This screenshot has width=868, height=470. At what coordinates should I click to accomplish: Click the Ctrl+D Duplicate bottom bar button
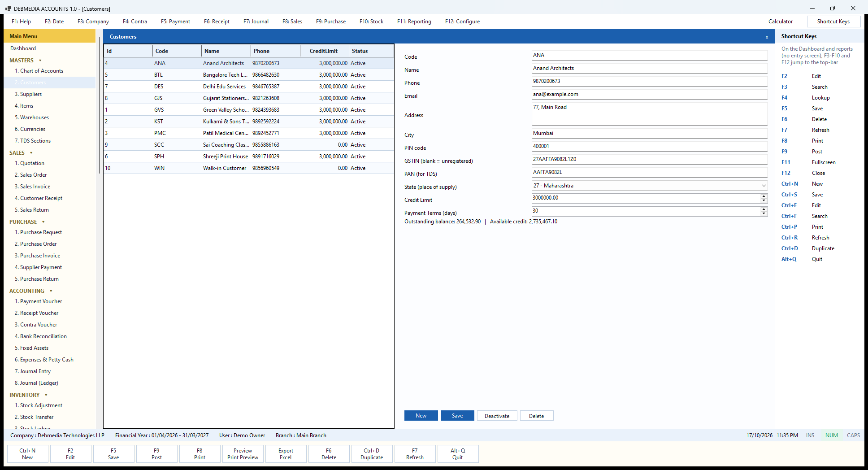(x=372, y=454)
